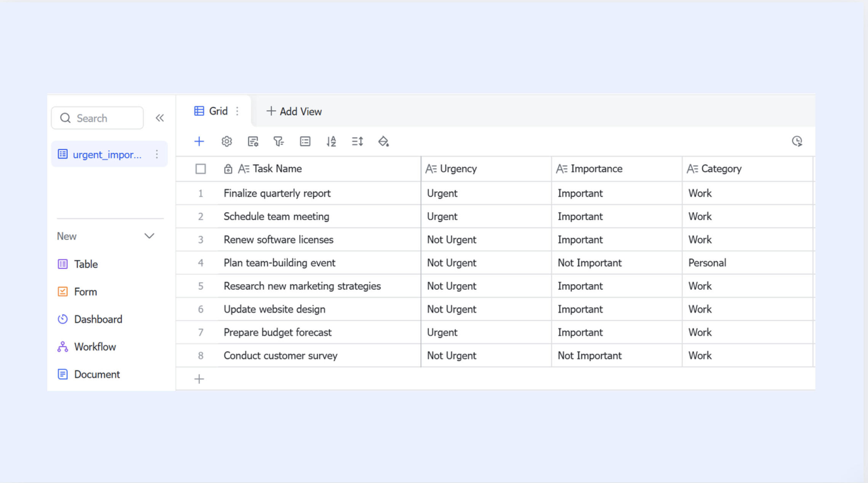The width and height of the screenshot is (868, 483).
Task: Click the Grid view table icon
Action: pos(199,111)
